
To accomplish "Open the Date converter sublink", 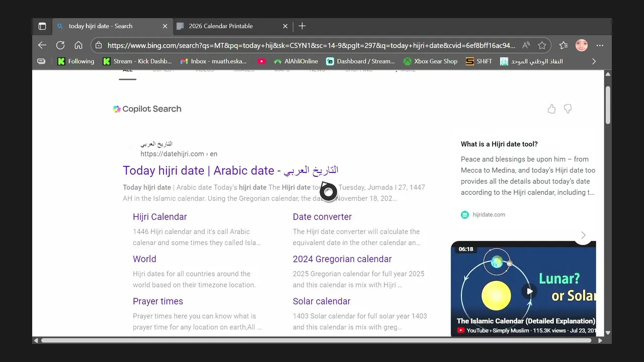I will (322, 217).
